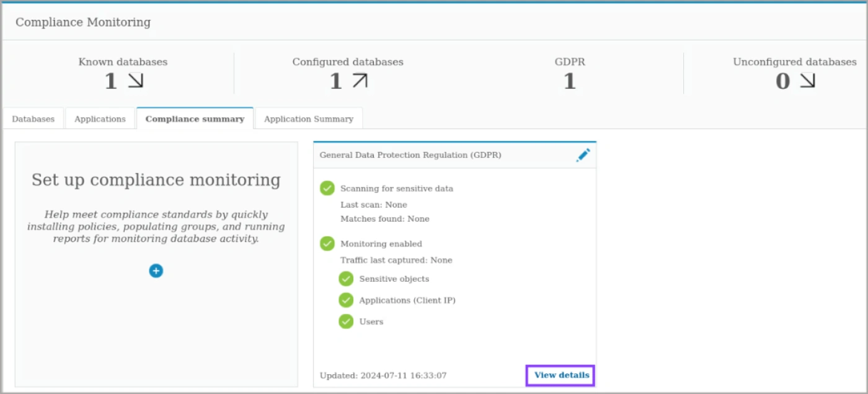Open View details link on GDPR card

(x=562, y=375)
